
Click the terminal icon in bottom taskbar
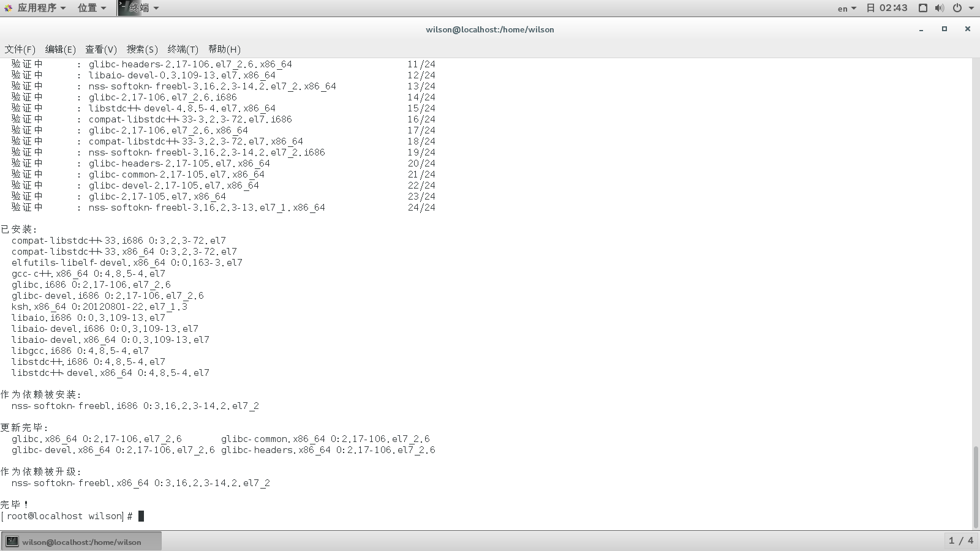coord(12,541)
